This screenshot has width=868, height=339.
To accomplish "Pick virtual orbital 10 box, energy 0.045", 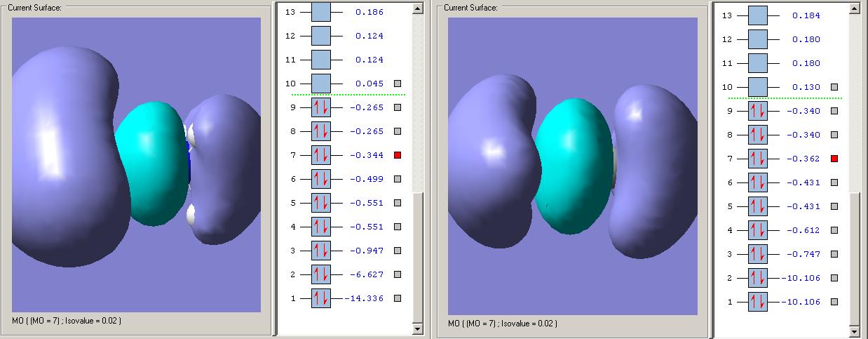I will tap(320, 84).
